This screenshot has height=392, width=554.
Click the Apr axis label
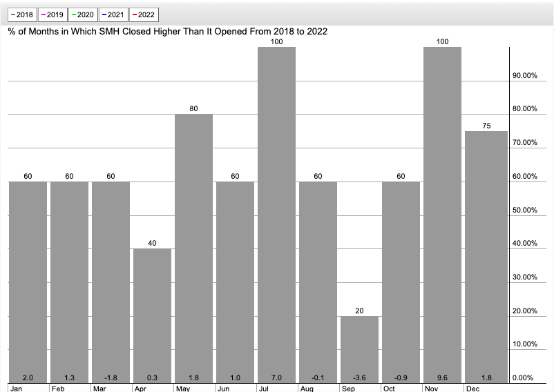tap(140, 389)
